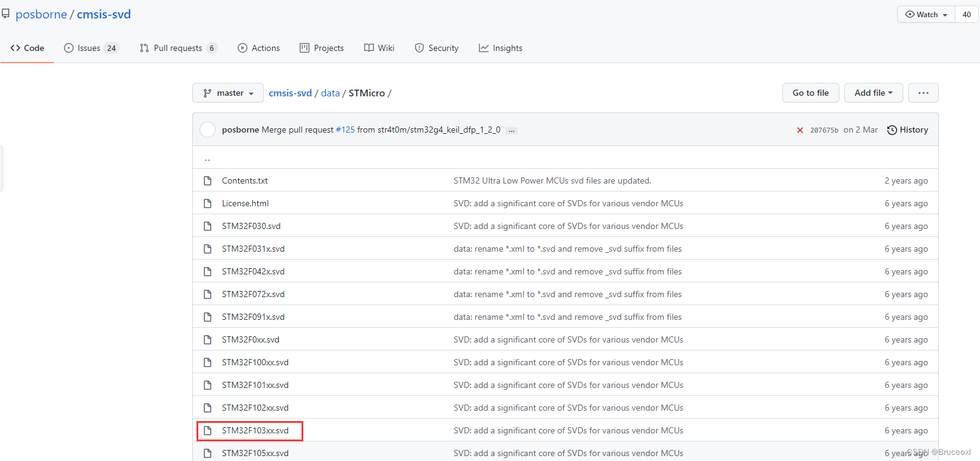The image size is (980, 461).
Task: Click the watcher count 40
Action: (x=966, y=14)
